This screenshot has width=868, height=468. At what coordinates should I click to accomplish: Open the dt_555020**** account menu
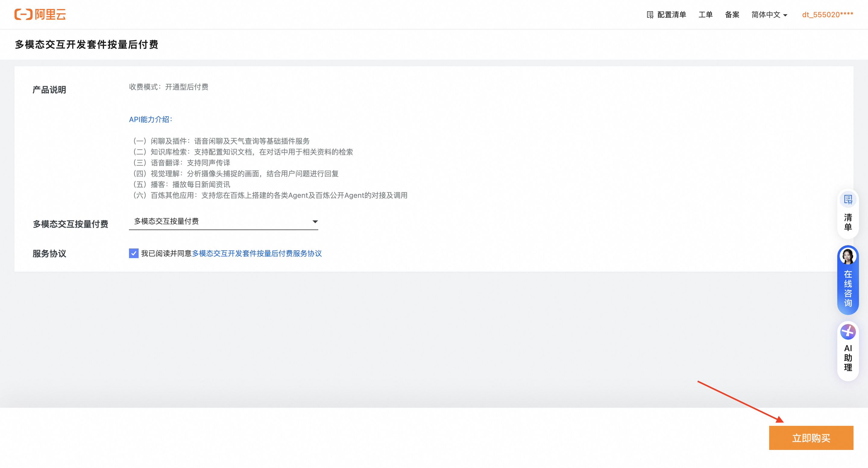827,15
